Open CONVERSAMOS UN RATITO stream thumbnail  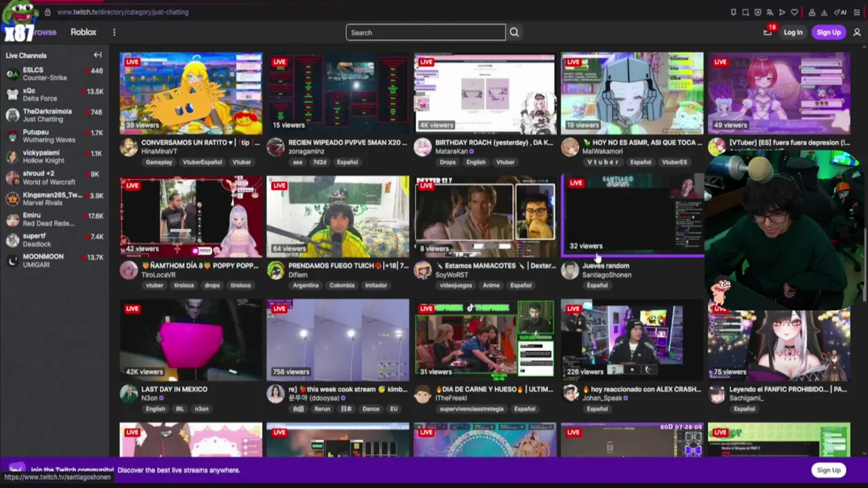click(191, 93)
